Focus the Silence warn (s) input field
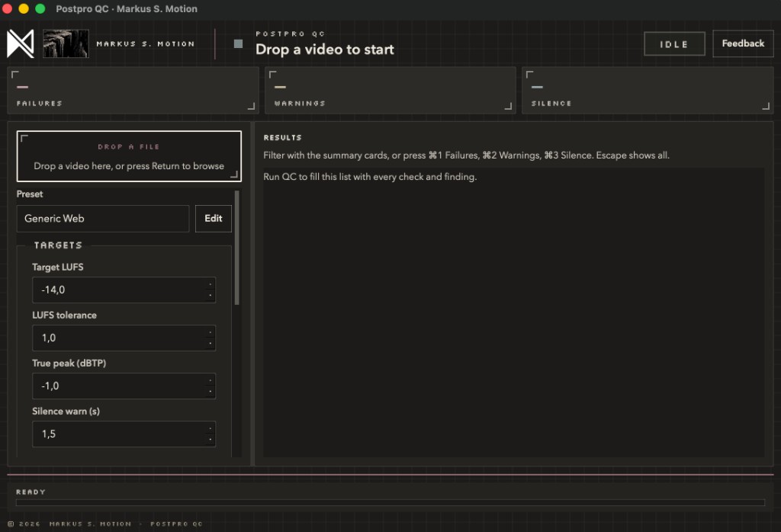This screenshot has height=532, width=781. [x=124, y=434]
